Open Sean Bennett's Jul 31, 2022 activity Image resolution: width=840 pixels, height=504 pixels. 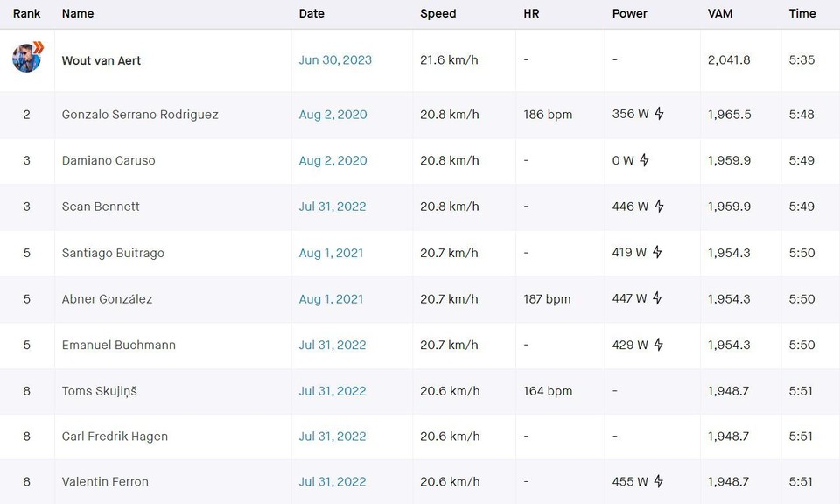pos(332,206)
